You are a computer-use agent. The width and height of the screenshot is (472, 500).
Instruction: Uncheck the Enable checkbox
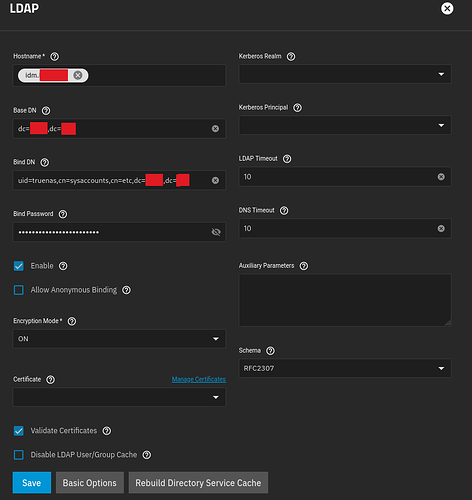pyautogui.click(x=19, y=266)
